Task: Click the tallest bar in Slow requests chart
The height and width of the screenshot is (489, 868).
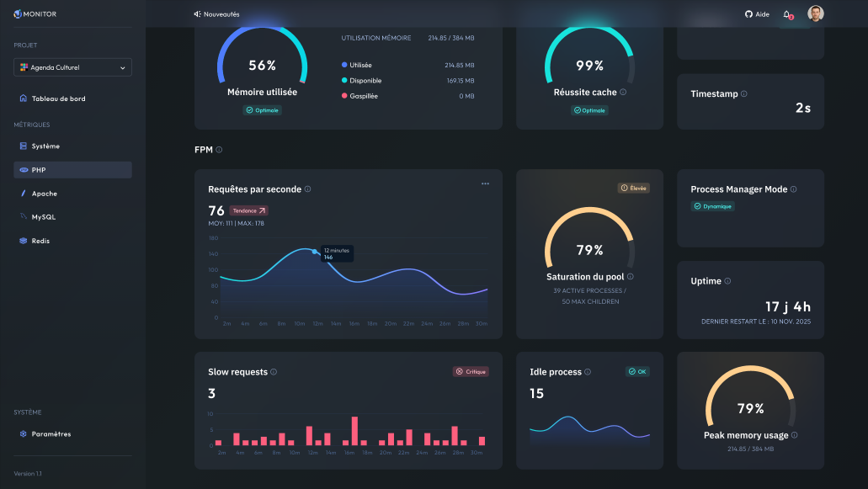Action: (x=354, y=431)
